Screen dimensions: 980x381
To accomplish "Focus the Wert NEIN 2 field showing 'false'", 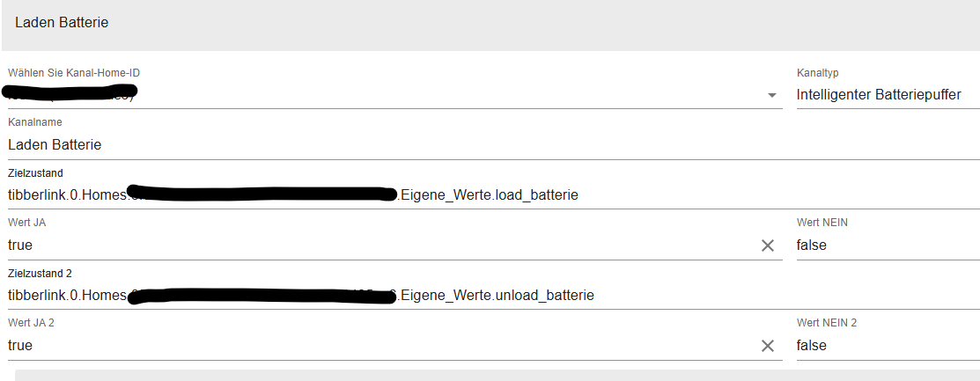I will click(888, 345).
